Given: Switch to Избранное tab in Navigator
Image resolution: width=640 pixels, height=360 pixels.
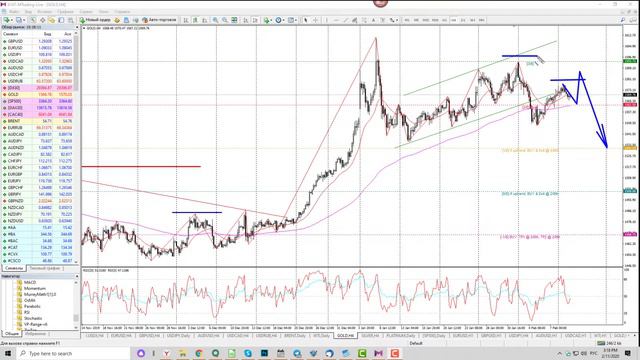Looking at the screenshot, I should (35, 333).
